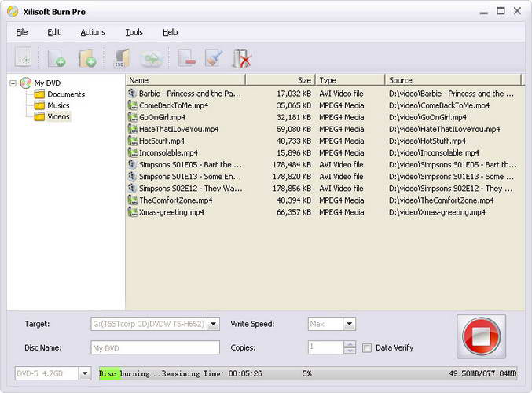Sort by the Source column header
Viewport: 532px width, 393px height.
coord(453,80)
